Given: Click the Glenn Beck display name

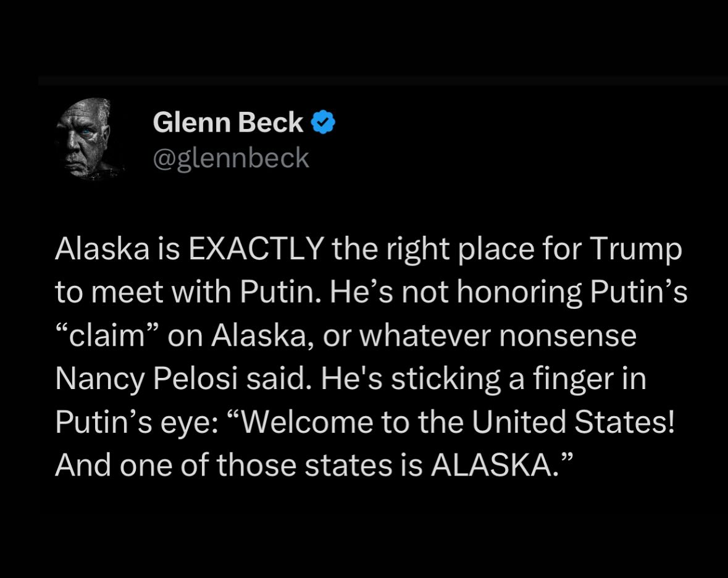Looking at the screenshot, I should pyautogui.click(x=228, y=122).
